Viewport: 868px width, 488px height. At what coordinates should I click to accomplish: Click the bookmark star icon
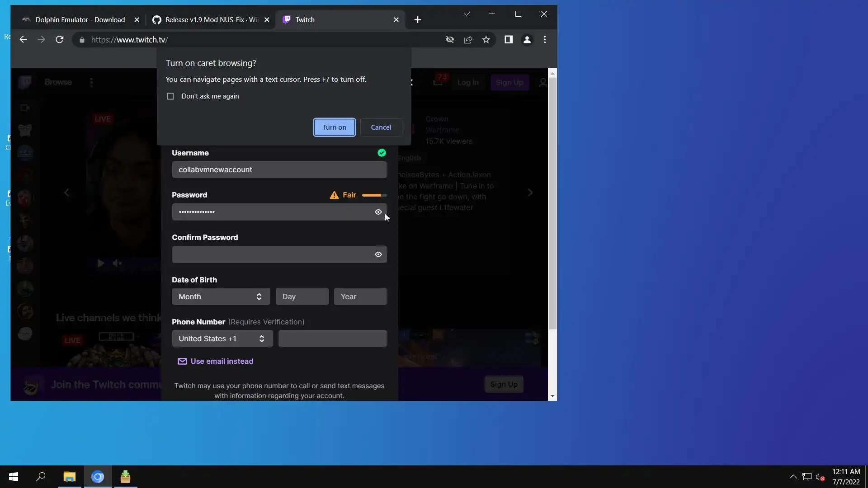[x=486, y=40]
